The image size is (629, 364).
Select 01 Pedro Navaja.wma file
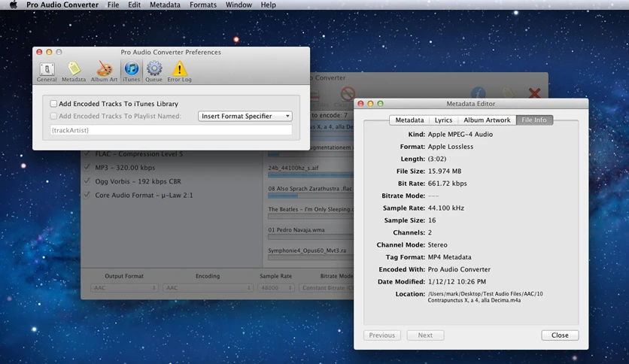[296, 230]
